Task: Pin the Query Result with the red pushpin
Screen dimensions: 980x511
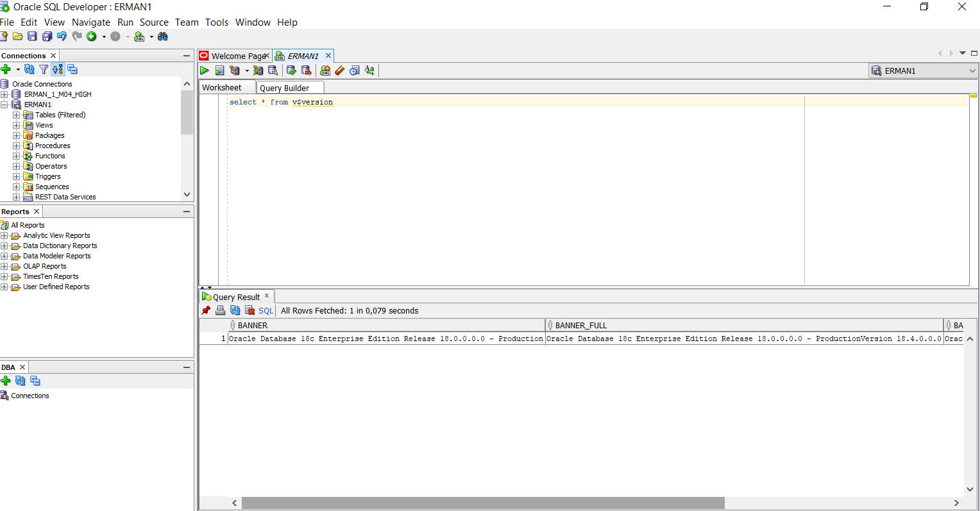Action: 206,310
